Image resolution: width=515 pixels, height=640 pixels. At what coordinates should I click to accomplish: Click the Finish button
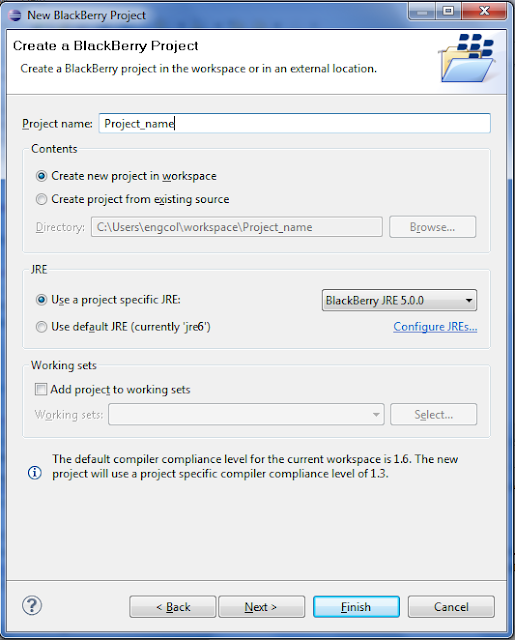point(356,607)
